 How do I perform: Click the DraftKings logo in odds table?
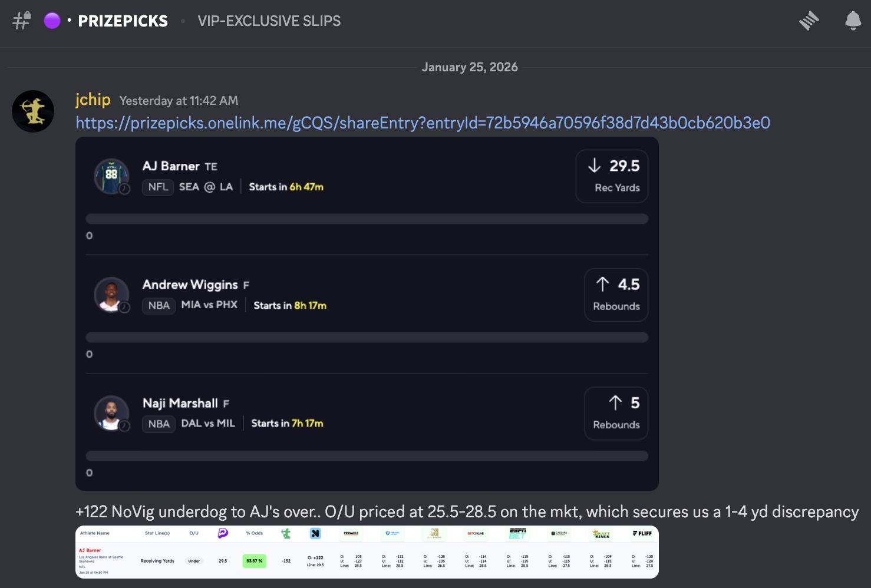602,533
